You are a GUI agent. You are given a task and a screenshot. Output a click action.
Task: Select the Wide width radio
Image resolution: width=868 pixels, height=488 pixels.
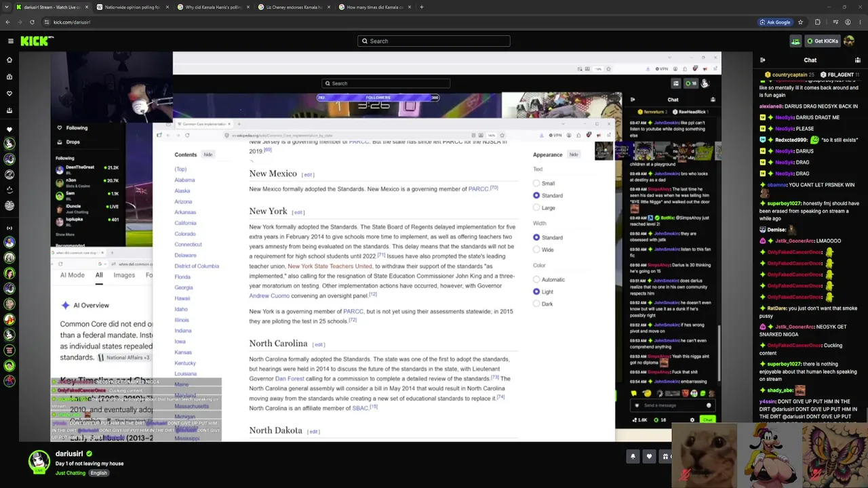[536, 250]
